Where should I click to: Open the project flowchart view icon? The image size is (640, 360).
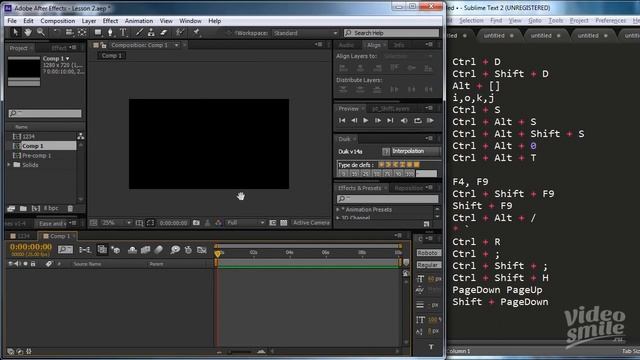click(81, 136)
